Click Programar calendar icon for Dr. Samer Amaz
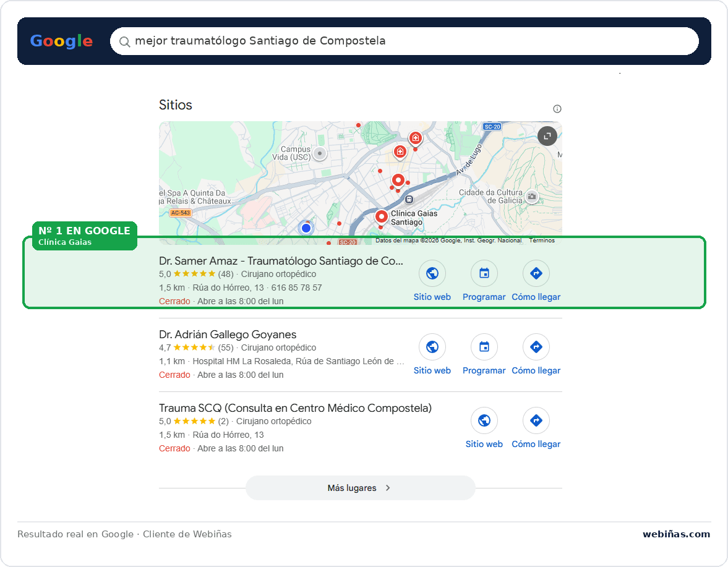The image size is (728, 567). 484,273
